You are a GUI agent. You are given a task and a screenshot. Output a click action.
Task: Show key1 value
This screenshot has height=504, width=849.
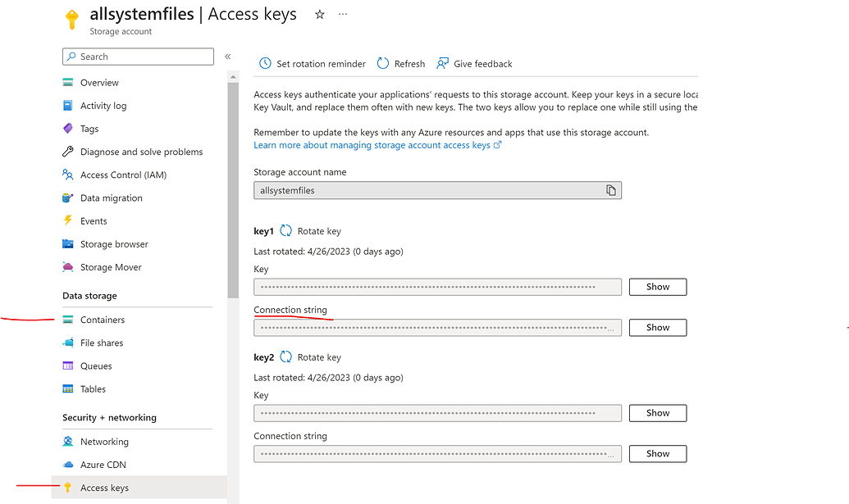(x=657, y=286)
